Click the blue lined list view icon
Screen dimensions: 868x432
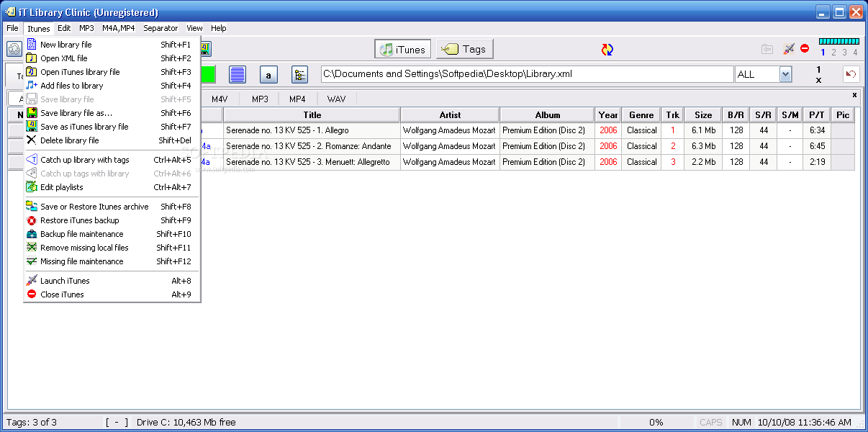238,74
